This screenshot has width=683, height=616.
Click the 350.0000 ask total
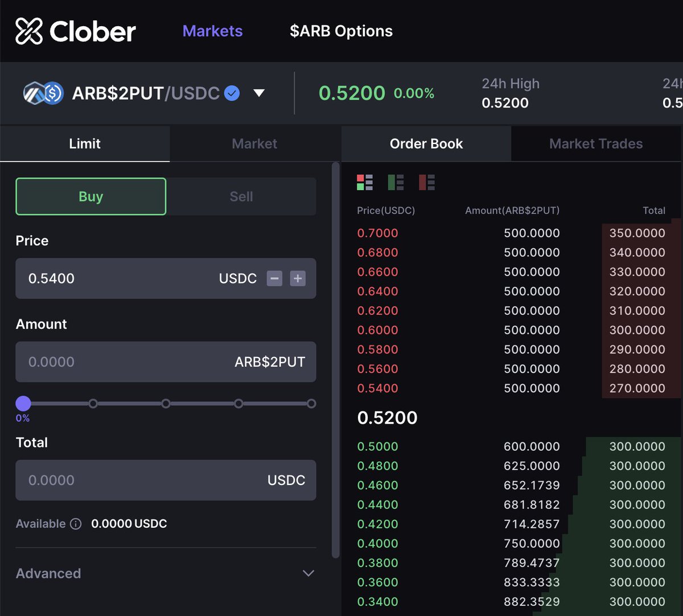637,233
